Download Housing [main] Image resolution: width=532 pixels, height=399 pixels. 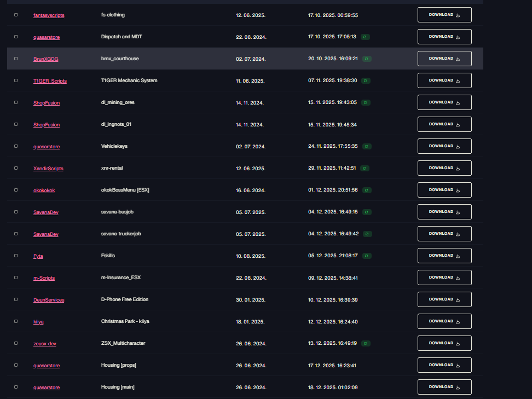point(444,387)
